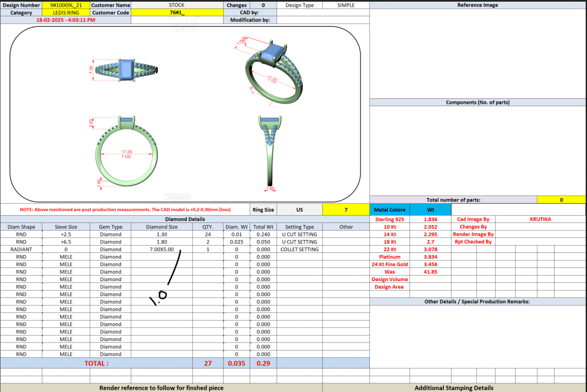Click the KRUTIKA name cell
587x392 pixels.
541,220
